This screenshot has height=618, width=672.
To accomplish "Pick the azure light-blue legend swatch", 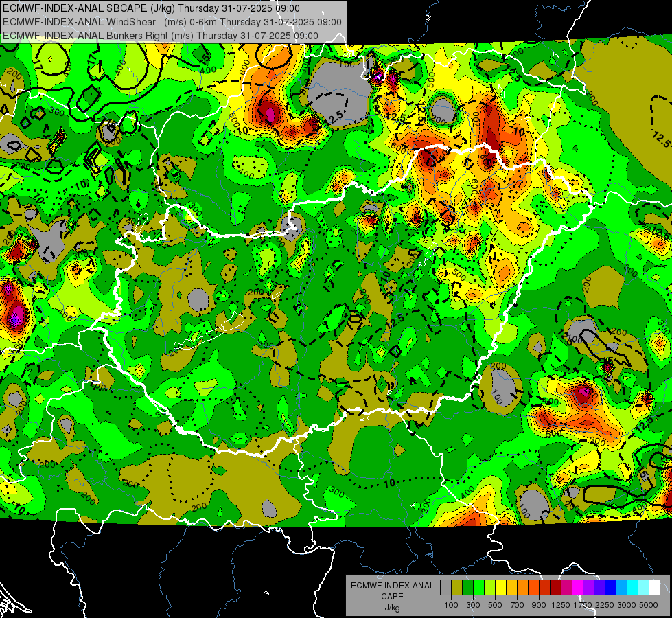I will point(622,588).
